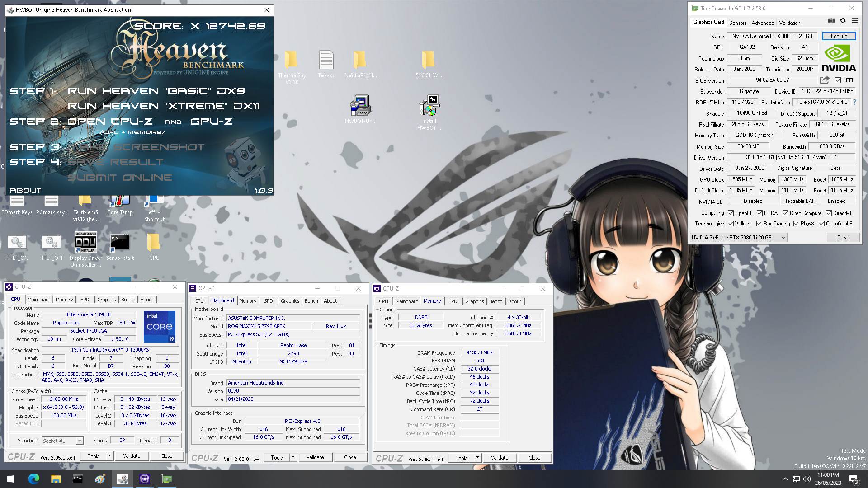This screenshot has height=488, width=868.
Task: Switch to the GPU-Z Sensors tab
Action: tap(737, 23)
